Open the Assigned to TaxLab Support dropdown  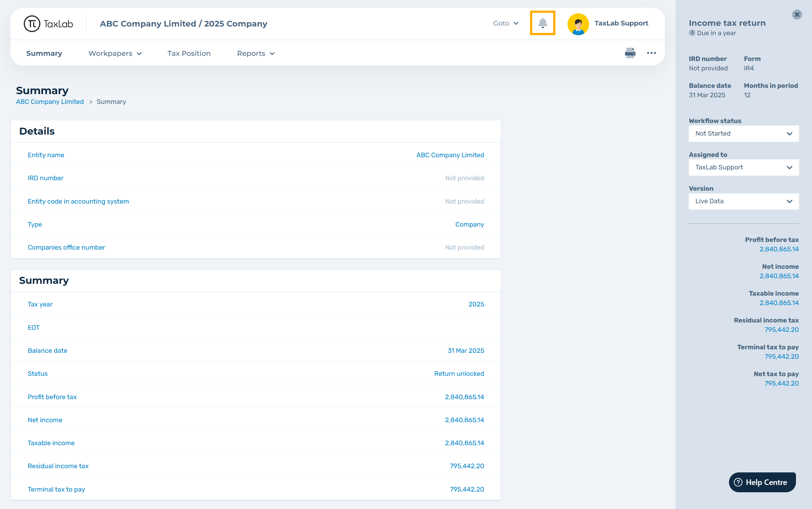pos(744,167)
